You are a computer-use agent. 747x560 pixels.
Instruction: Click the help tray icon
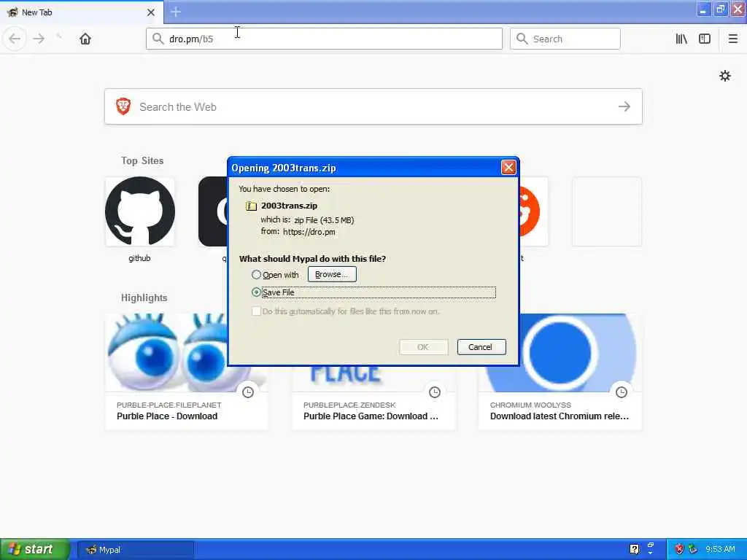pos(634,550)
